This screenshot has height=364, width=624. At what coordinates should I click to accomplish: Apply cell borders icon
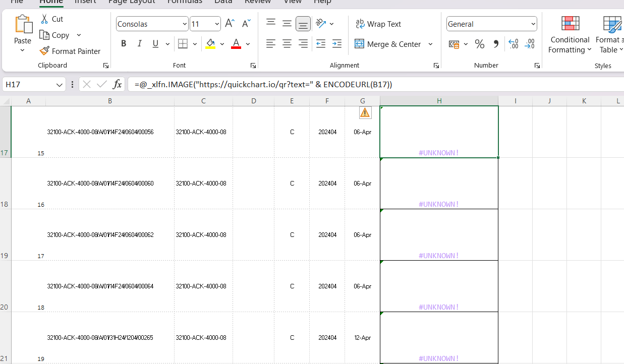pyautogui.click(x=183, y=44)
